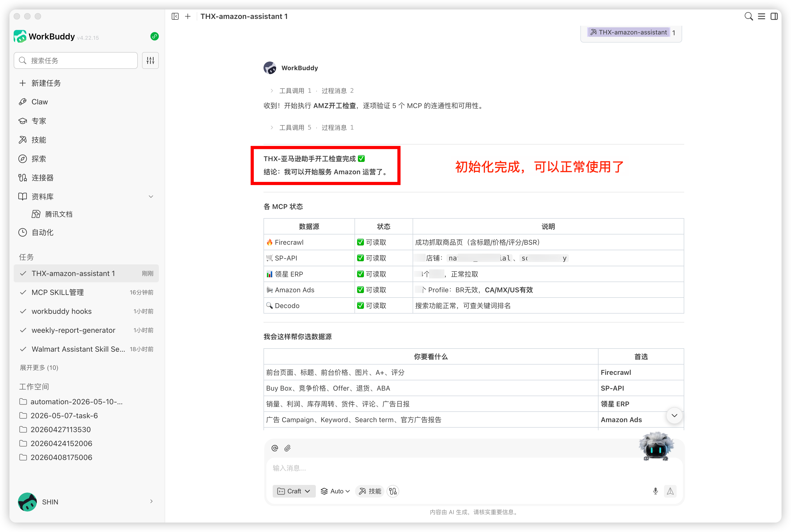Open the 自动化 automation section
Image resolution: width=791 pixels, height=532 pixels.
tap(86, 232)
